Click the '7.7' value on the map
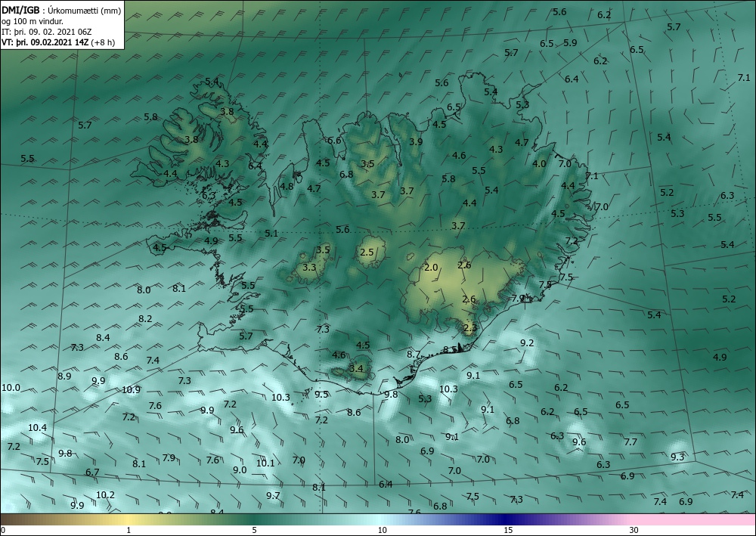This screenshot has height=536, width=756. (631, 442)
